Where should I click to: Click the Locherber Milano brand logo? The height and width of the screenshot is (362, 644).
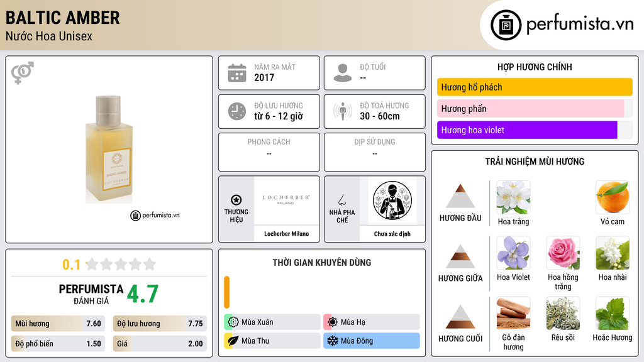coord(286,200)
